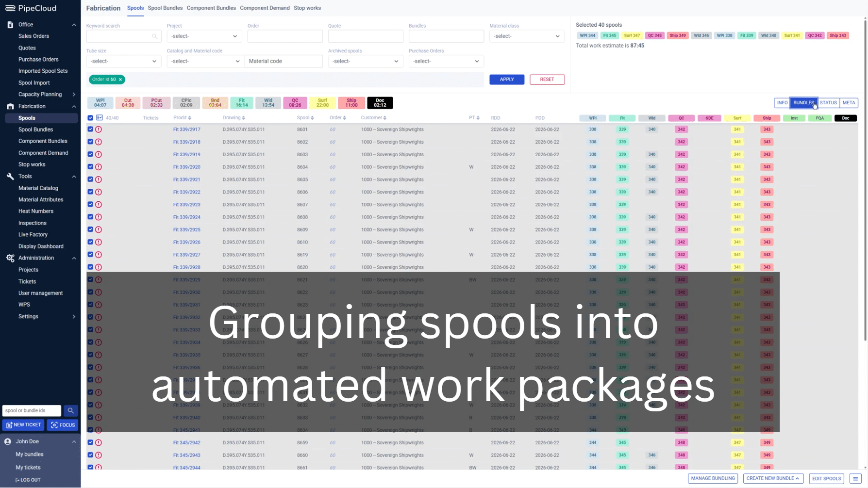Screen dimensions: 868x488
Task: Sort by Customer column arrows
Action: point(385,118)
